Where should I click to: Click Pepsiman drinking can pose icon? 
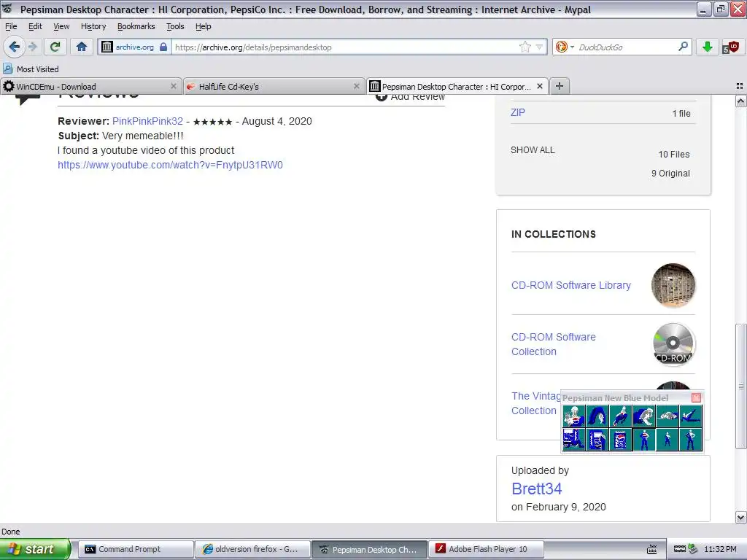[x=574, y=416]
